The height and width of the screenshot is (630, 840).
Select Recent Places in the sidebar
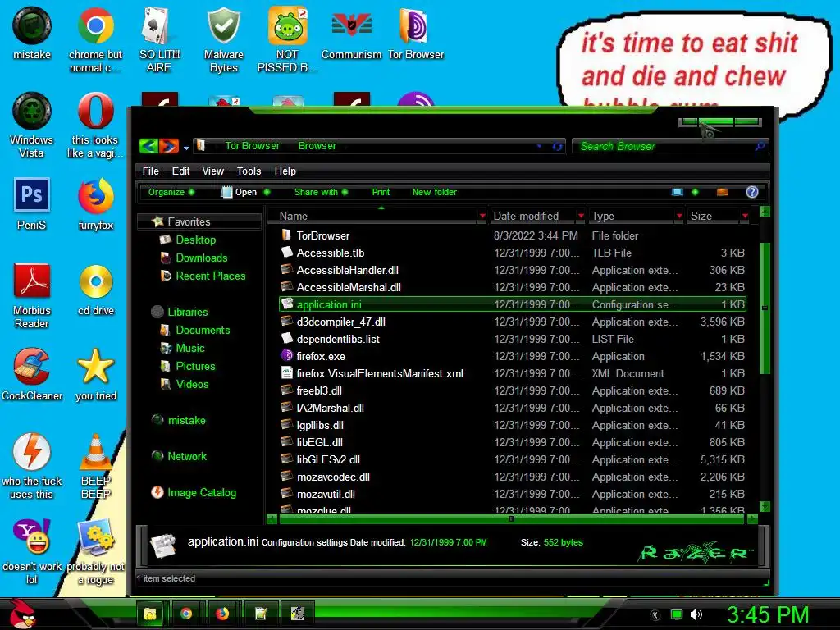(x=211, y=276)
